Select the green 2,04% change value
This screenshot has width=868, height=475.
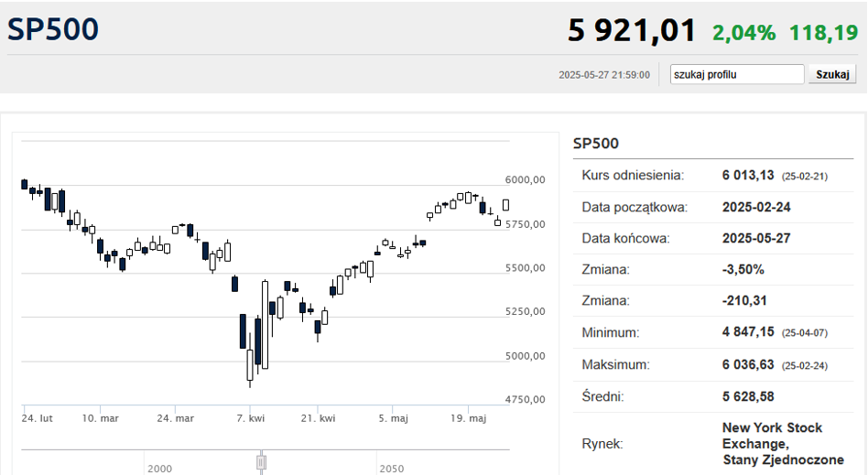743,33
